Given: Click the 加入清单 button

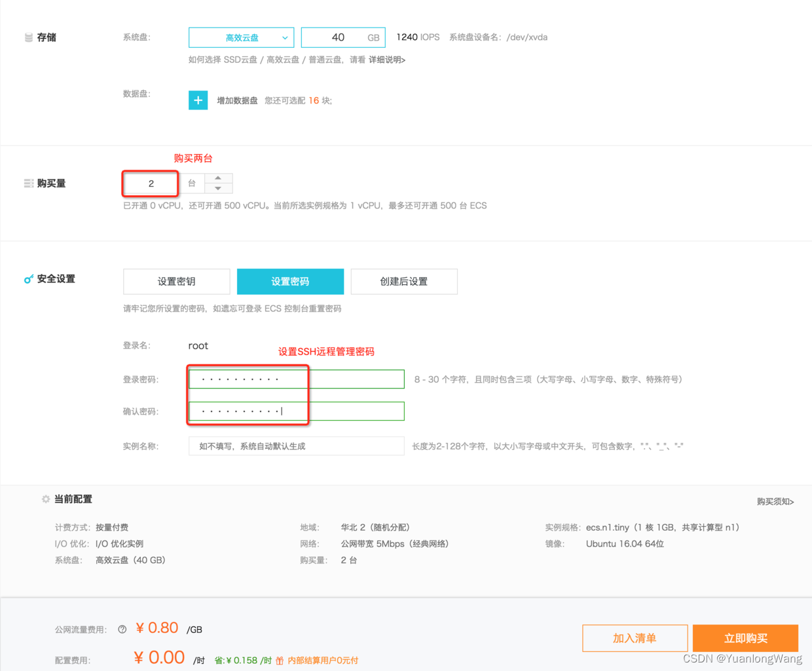Looking at the screenshot, I should click(635, 638).
